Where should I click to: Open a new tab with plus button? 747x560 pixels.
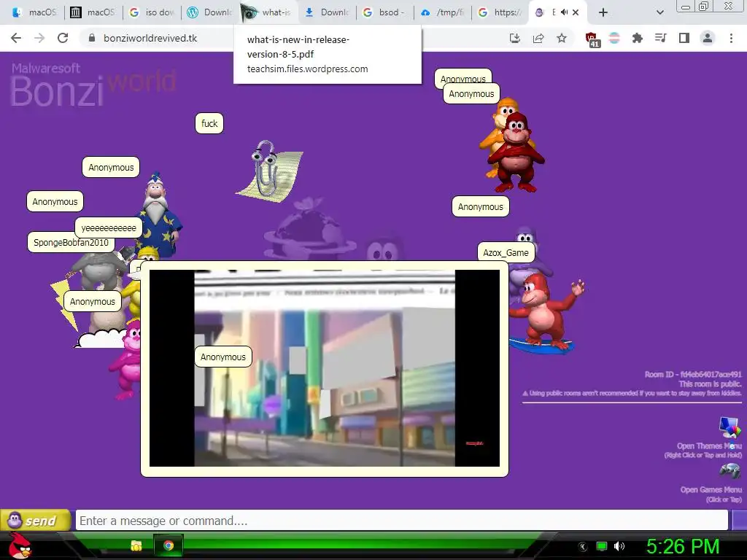tap(603, 12)
